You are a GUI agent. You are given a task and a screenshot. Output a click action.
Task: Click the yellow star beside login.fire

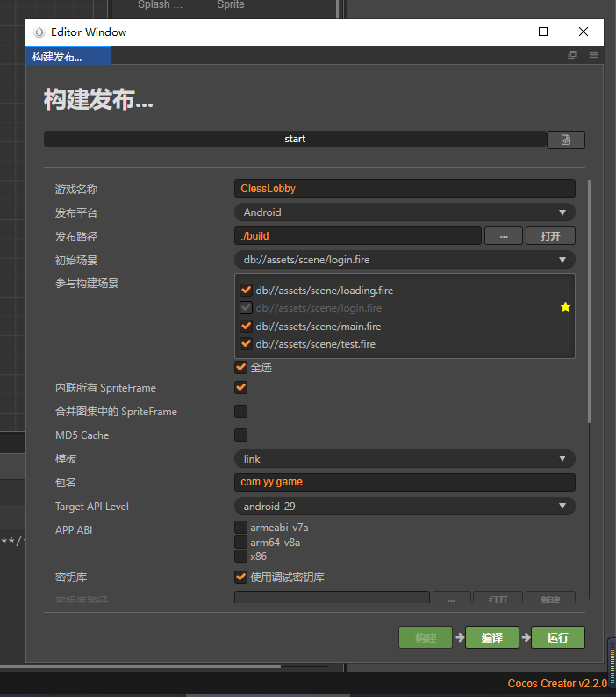point(565,307)
